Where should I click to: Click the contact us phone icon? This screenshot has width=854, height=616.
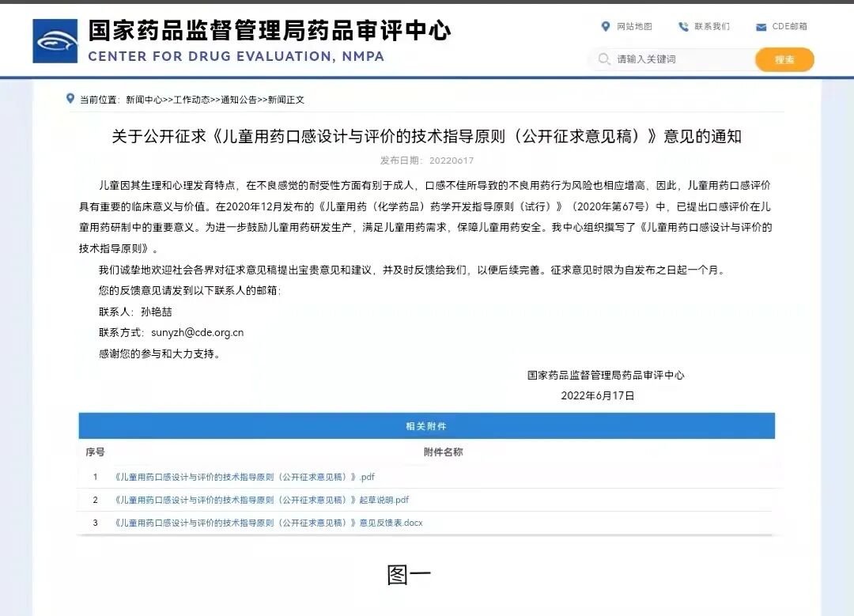[683, 27]
